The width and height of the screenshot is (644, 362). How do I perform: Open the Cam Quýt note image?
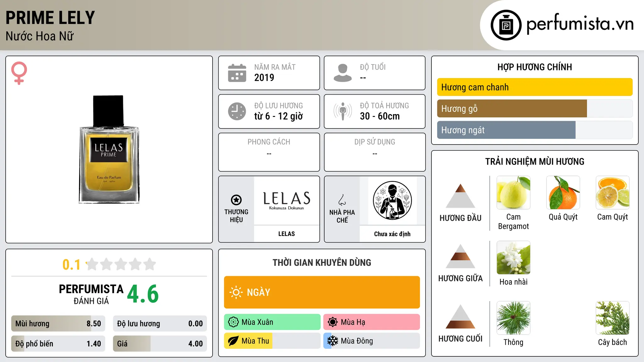coord(613,193)
